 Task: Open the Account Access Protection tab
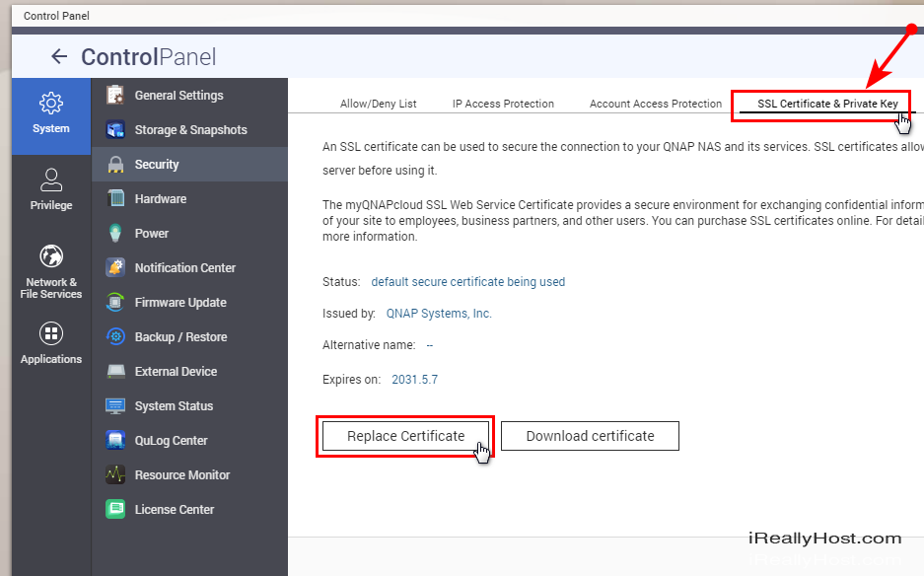tap(656, 104)
